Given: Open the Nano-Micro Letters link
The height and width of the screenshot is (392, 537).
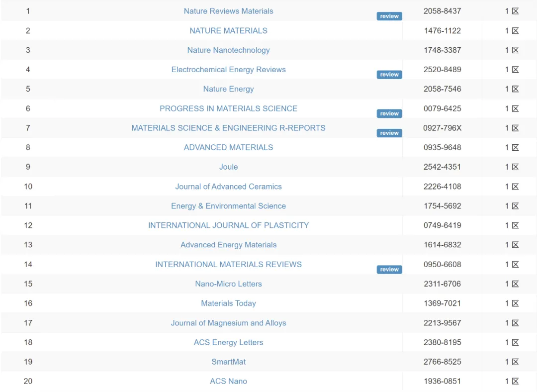Looking at the screenshot, I should tap(228, 284).
